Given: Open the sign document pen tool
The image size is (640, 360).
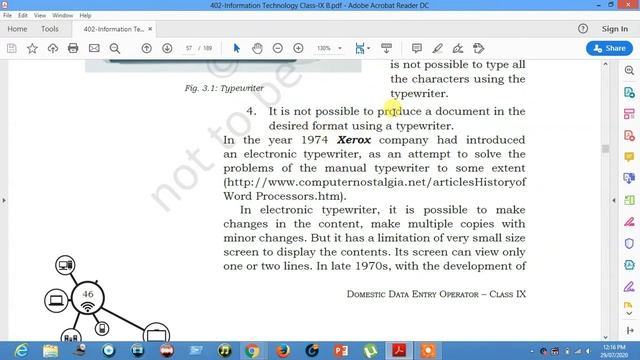Looking at the screenshot, I should (458, 48).
